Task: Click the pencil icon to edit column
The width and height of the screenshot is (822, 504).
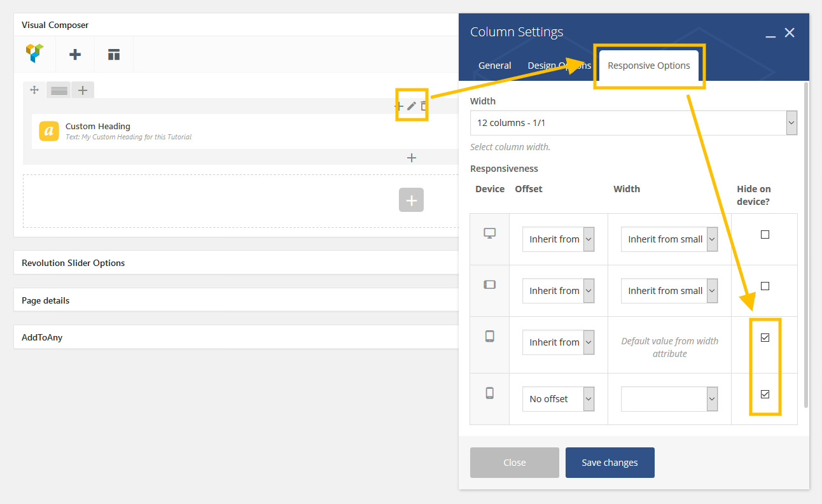Action: [412, 106]
